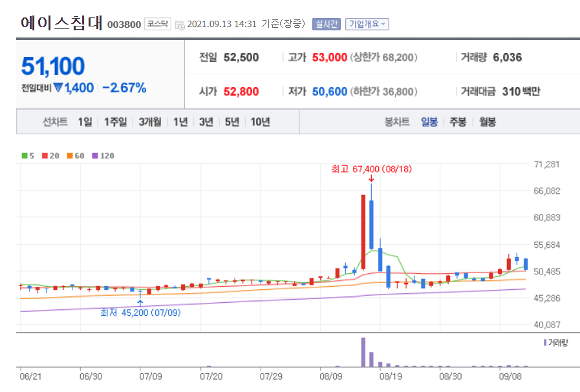Switch to 일봉 daily candle chart
The image size is (580, 392).
tap(429, 122)
